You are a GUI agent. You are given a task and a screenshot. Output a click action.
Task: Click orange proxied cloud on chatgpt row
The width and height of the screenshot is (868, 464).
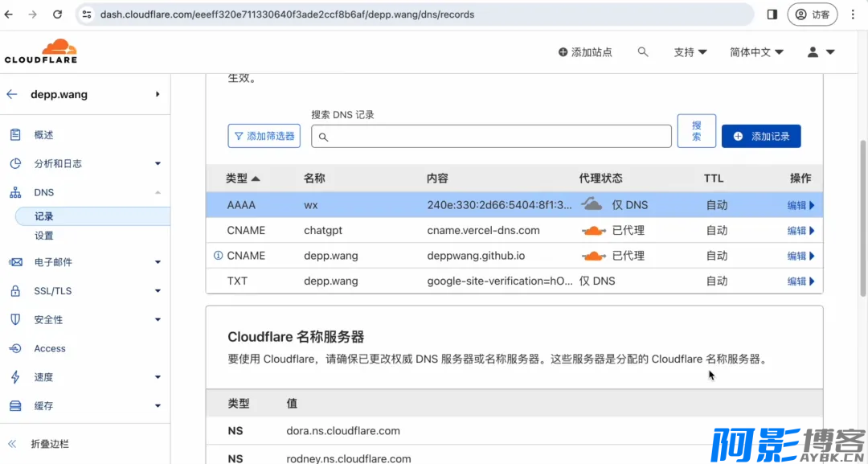click(593, 230)
